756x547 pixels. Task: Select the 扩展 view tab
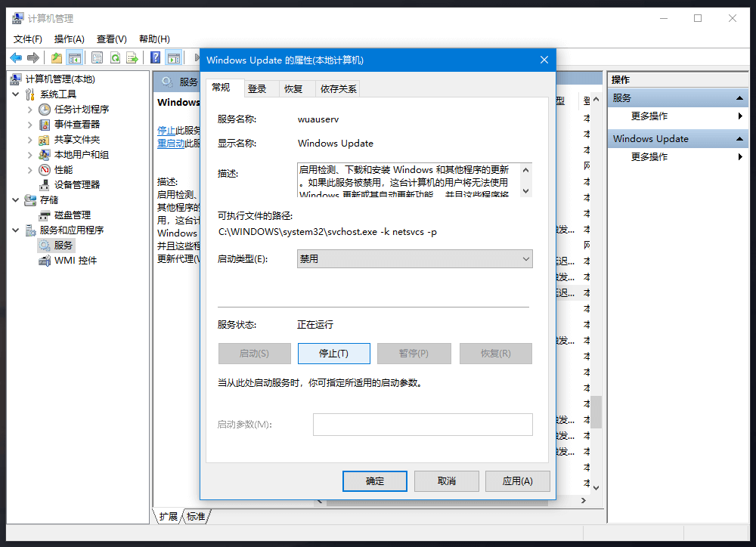(x=169, y=517)
